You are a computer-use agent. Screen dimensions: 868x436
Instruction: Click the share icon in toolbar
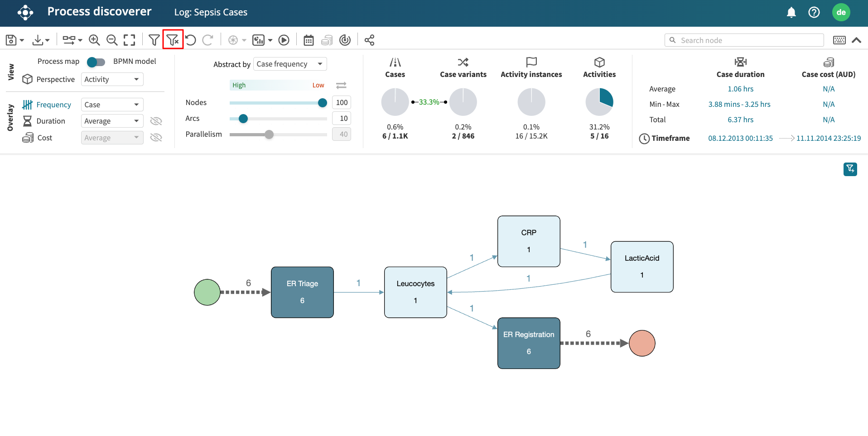pos(369,40)
